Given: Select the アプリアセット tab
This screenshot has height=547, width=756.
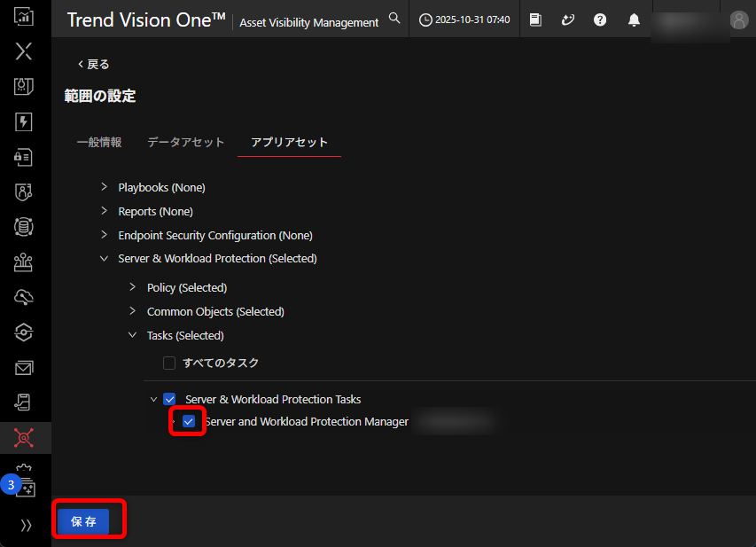Looking at the screenshot, I should click(289, 142).
